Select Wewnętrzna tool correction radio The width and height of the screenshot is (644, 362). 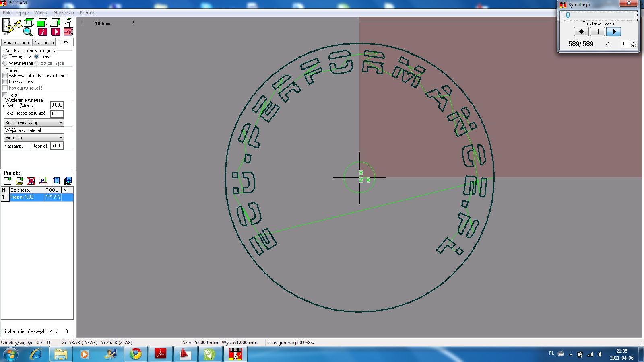[5, 63]
